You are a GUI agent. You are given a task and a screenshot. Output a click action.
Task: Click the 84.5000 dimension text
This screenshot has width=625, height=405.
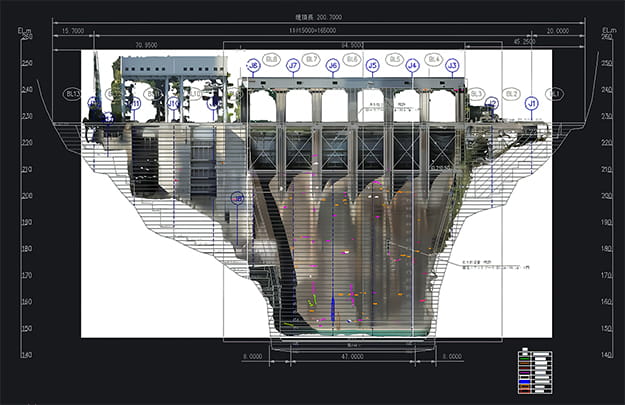(351, 44)
